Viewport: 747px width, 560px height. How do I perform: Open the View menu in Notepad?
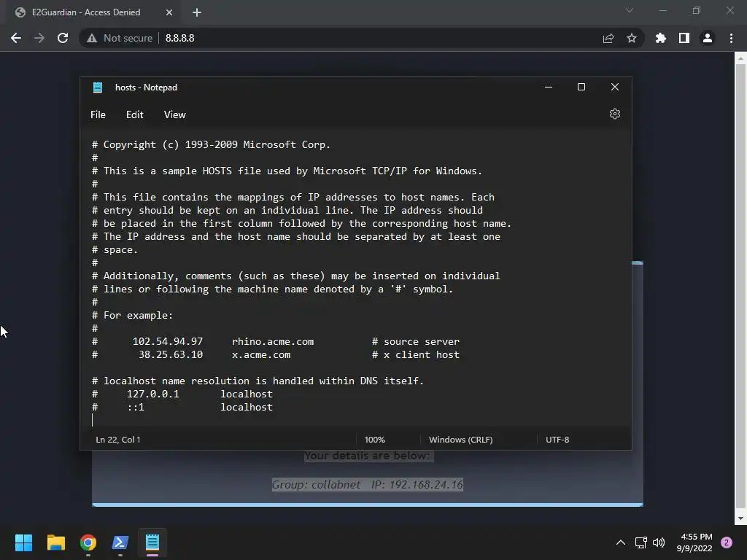pyautogui.click(x=175, y=114)
